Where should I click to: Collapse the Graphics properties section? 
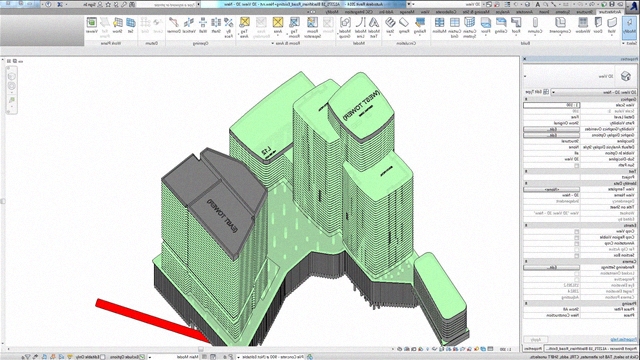(526, 99)
